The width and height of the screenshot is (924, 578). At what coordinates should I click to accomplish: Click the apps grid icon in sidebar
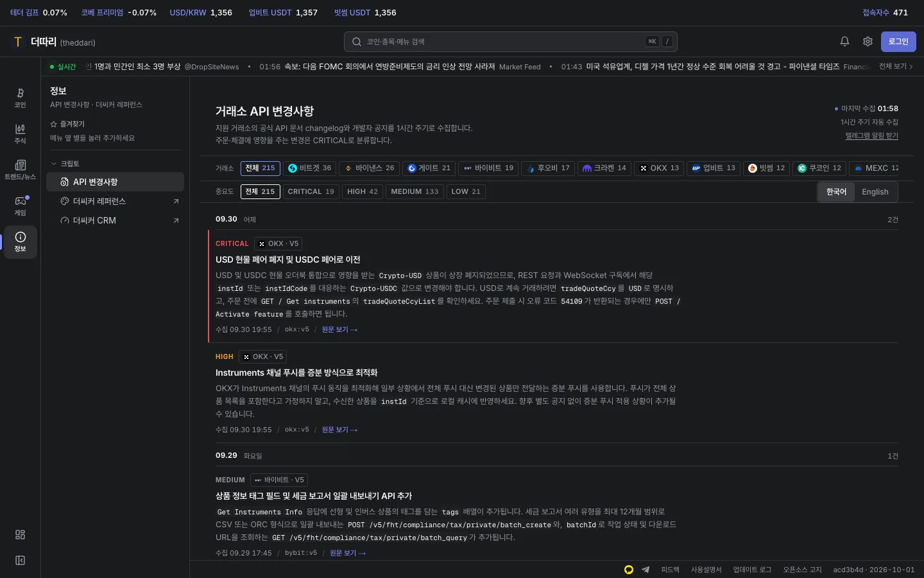coord(20,535)
